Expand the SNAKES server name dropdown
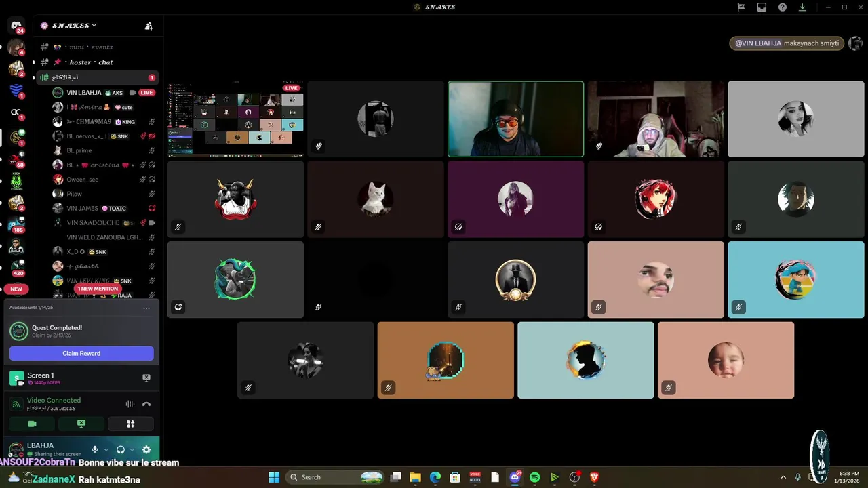This screenshot has width=868, height=488. point(74,26)
